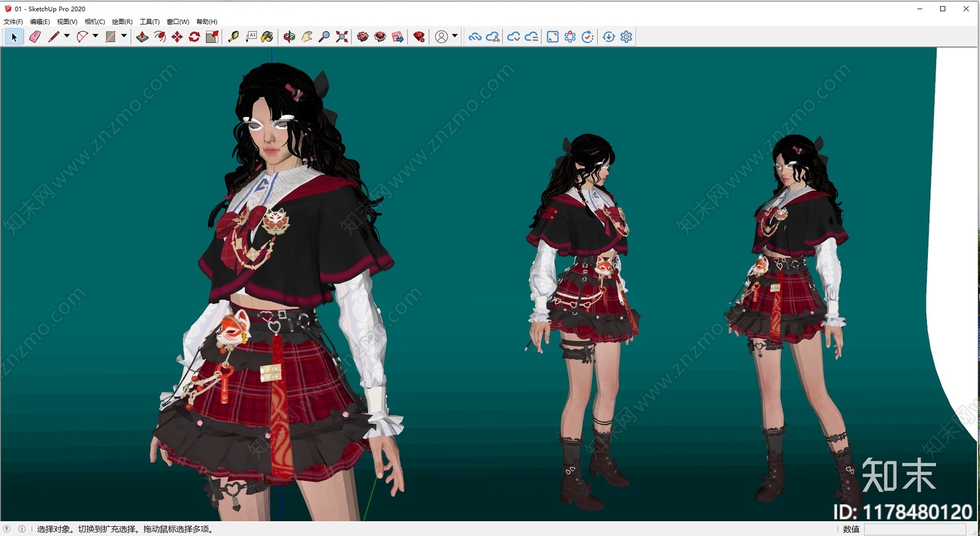Click the circular arrow with checkmark icon

587,37
